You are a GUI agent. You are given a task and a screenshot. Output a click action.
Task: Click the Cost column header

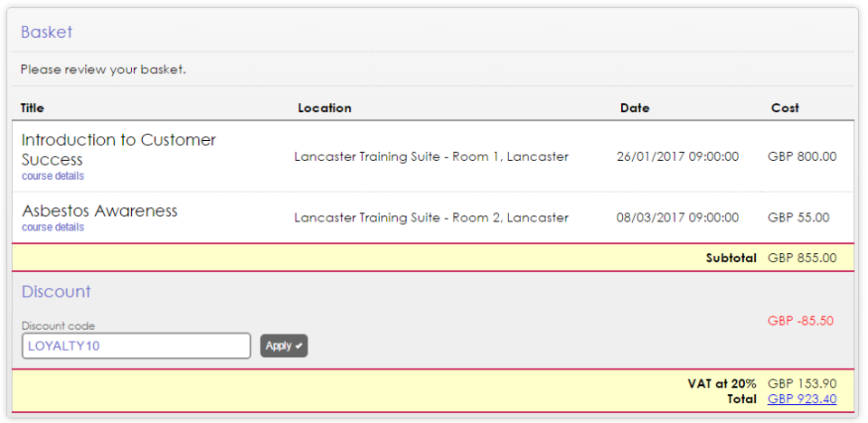point(785,108)
